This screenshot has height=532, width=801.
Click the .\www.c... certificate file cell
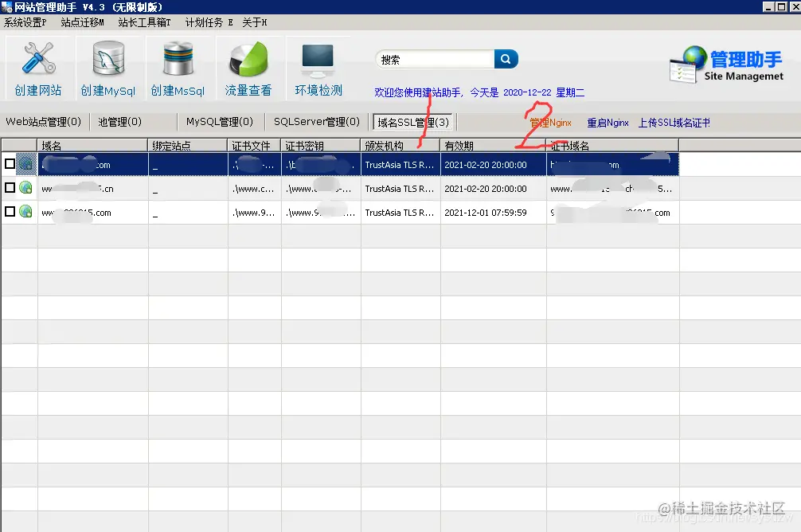tap(255, 189)
